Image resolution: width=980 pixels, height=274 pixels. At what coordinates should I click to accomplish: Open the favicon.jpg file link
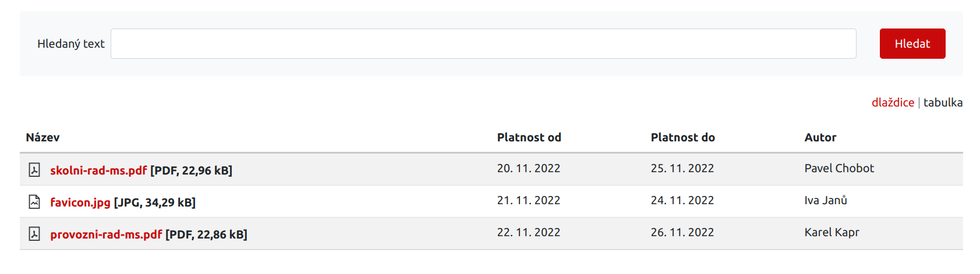point(80,202)
